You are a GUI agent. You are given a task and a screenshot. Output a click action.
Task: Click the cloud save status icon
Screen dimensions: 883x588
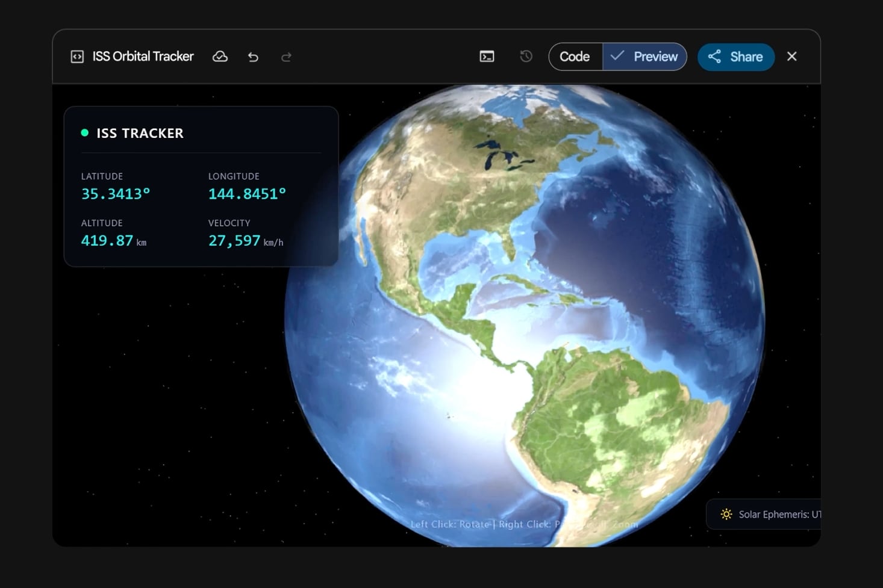(220, 57)
